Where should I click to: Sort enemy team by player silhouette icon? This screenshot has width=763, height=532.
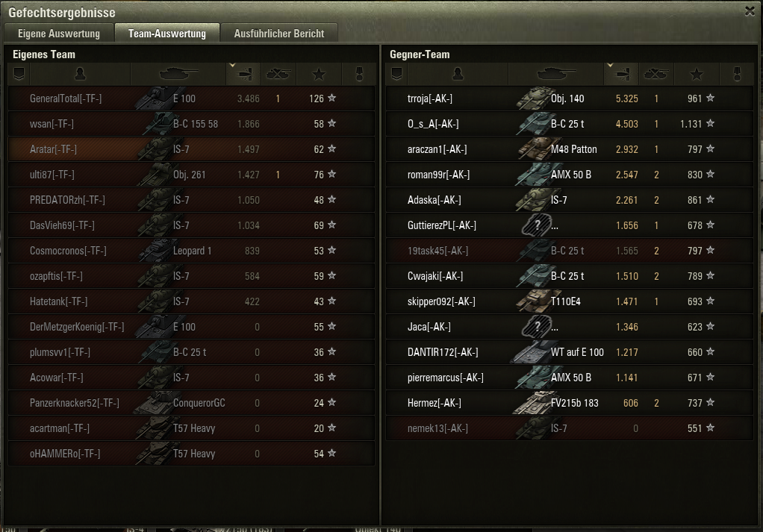[458, 74]
